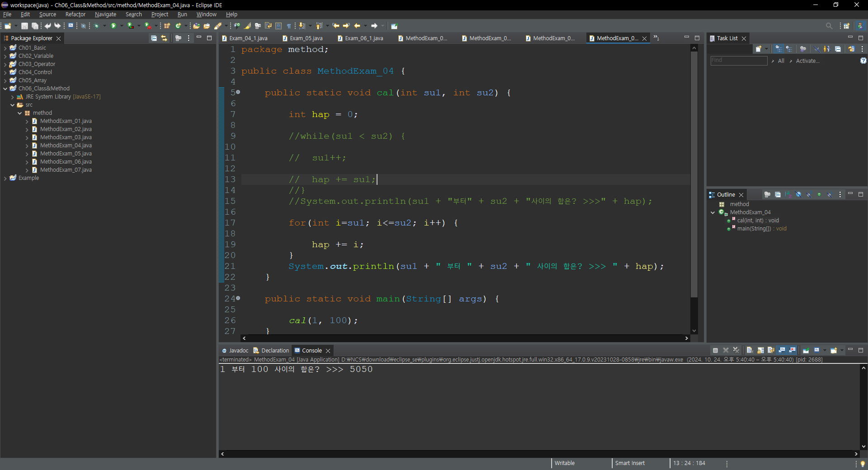Click Previous Annotation arrow icon
The height and width of the screenshot is (470, 868).
(319, 26)
